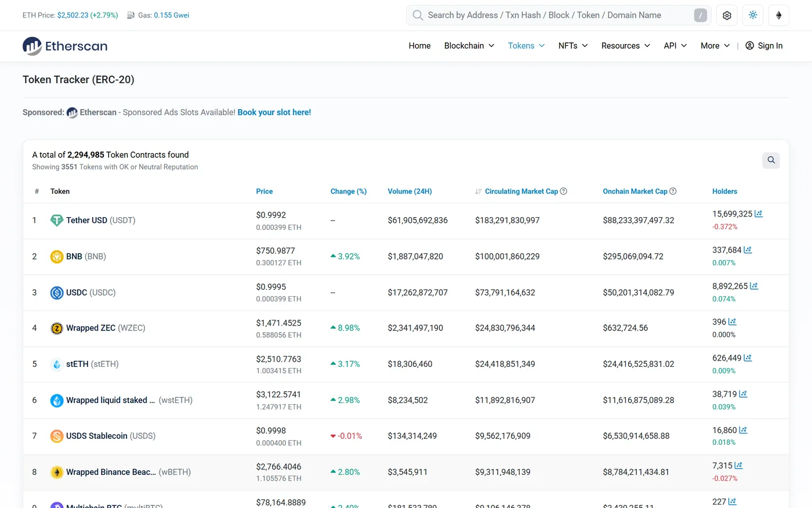The height and width of the screenshot is (508, 812).
Task: Sort by Circulating Market Cap column
Action: click(x=521, y=191)
